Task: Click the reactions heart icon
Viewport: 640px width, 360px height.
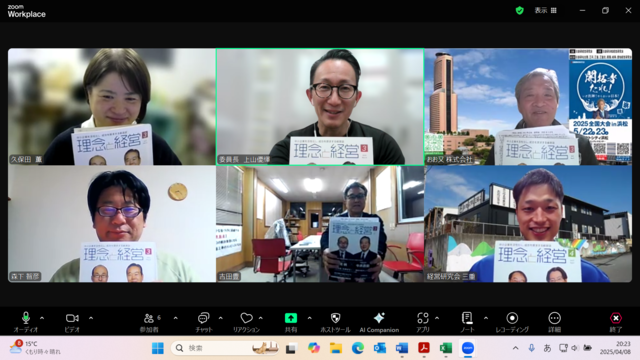Action: (x=246, y=322)
